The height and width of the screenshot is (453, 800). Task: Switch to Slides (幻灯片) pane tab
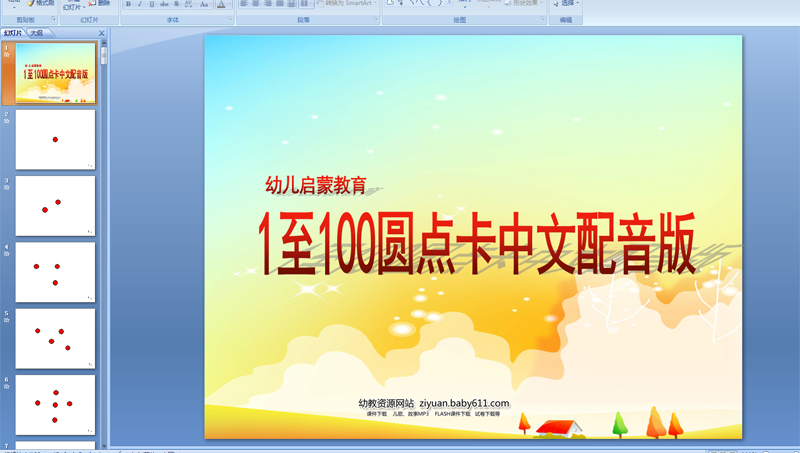point(13,33)
